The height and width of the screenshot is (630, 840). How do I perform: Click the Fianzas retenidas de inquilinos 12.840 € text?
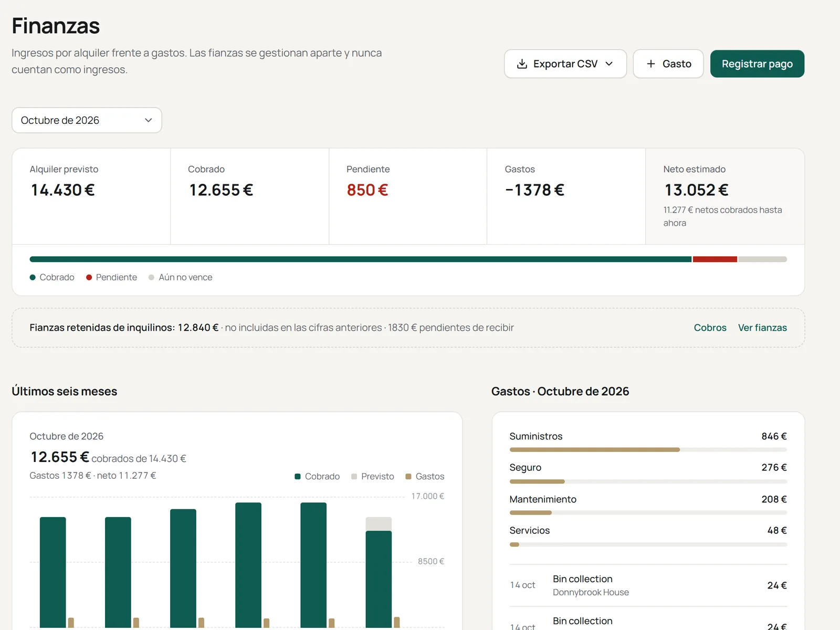(124, 328)
